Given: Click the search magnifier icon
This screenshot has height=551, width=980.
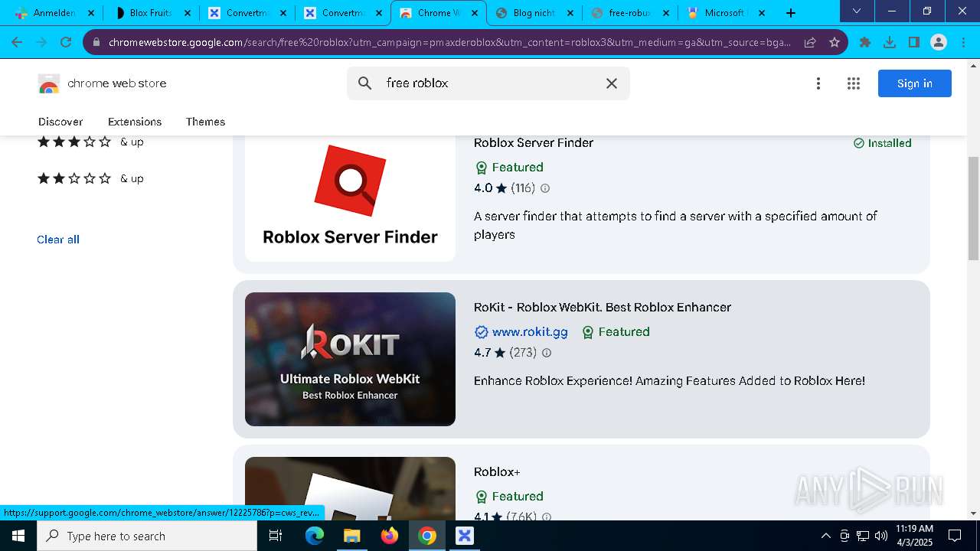Looking at the screenshot, I should 365,83.
